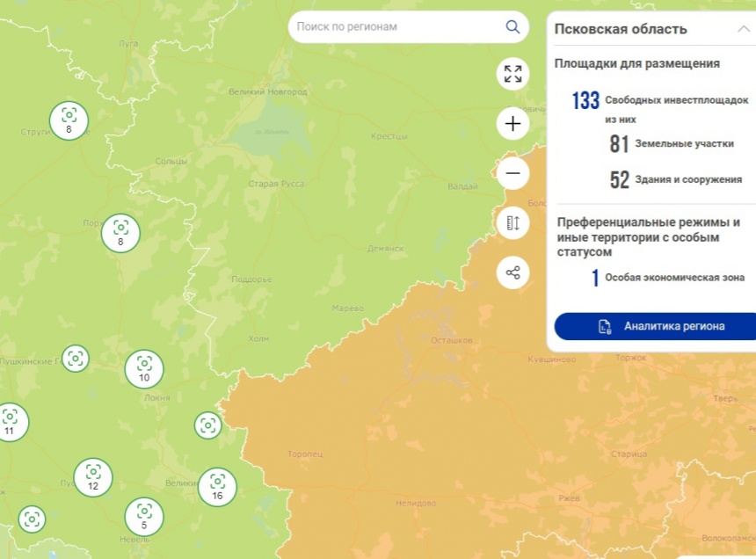The height and width of the screenshot is (559, 756).
Task: Zoom in with the plus button
Action: pyautogui.click(x=513, y=124)
